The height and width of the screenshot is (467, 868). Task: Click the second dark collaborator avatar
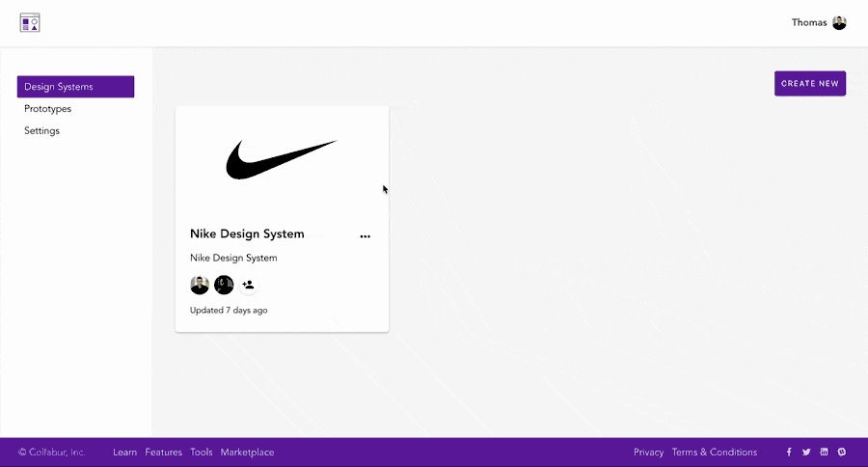[224, 285]
